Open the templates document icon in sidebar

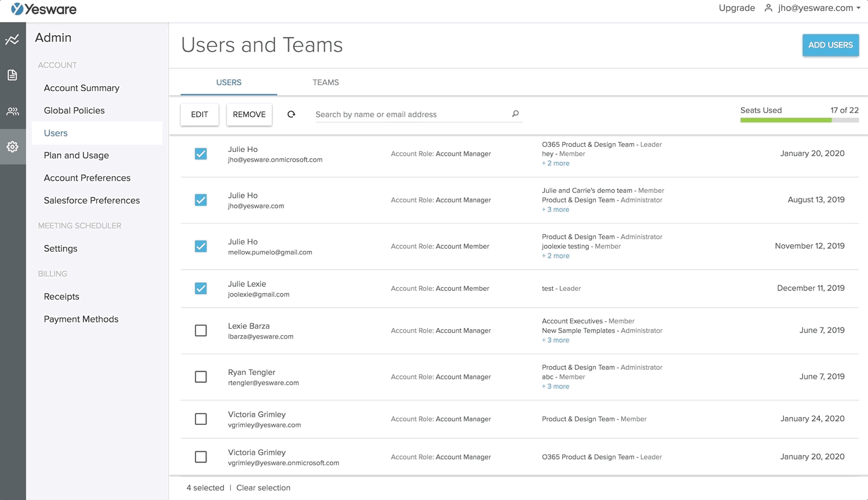12,75
